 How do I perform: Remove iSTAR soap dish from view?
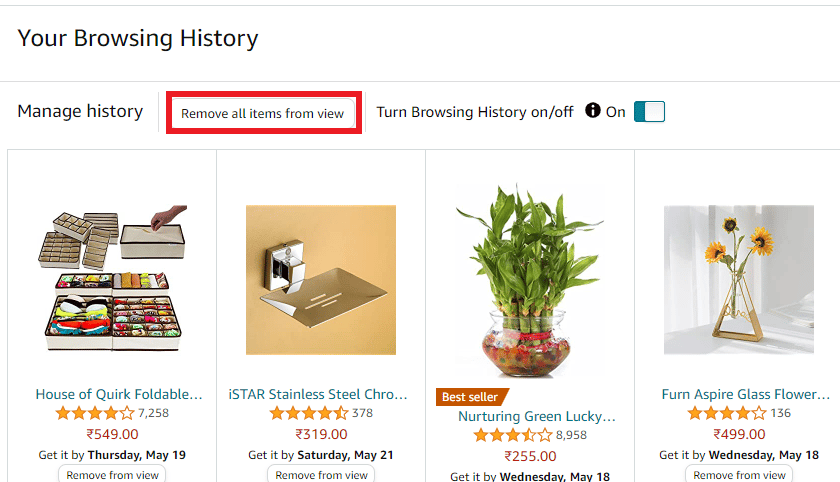click(x=321, y=475)
